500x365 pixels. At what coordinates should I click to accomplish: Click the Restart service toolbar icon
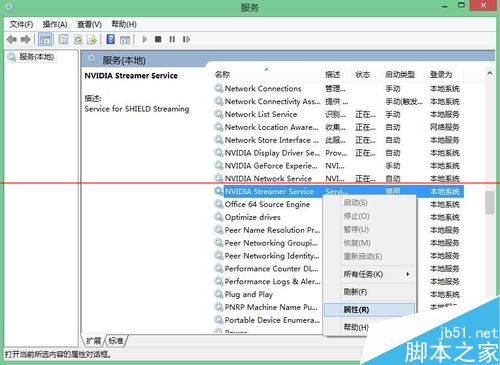(186, 39)
